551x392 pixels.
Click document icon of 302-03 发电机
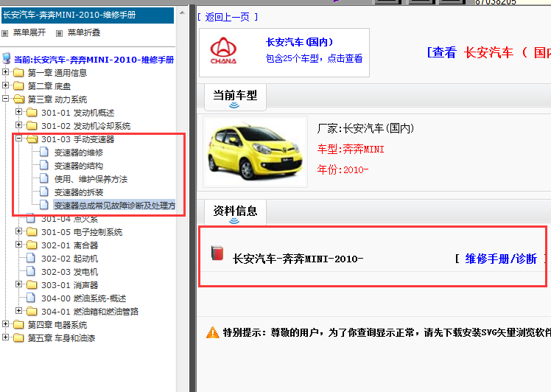coord(31,271)
